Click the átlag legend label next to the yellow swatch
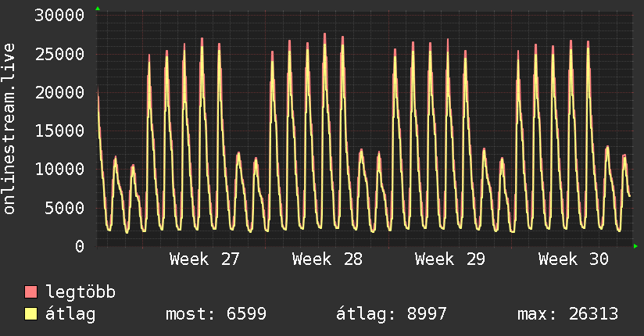This screenshot has width=644, height=336. tap(70, 314)
